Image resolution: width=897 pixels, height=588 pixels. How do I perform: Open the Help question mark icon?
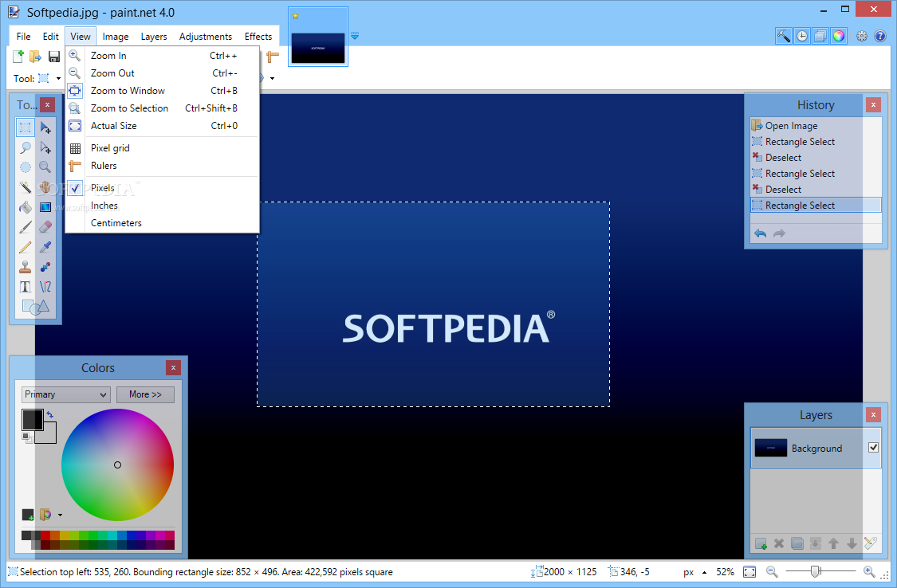(879, 36)
